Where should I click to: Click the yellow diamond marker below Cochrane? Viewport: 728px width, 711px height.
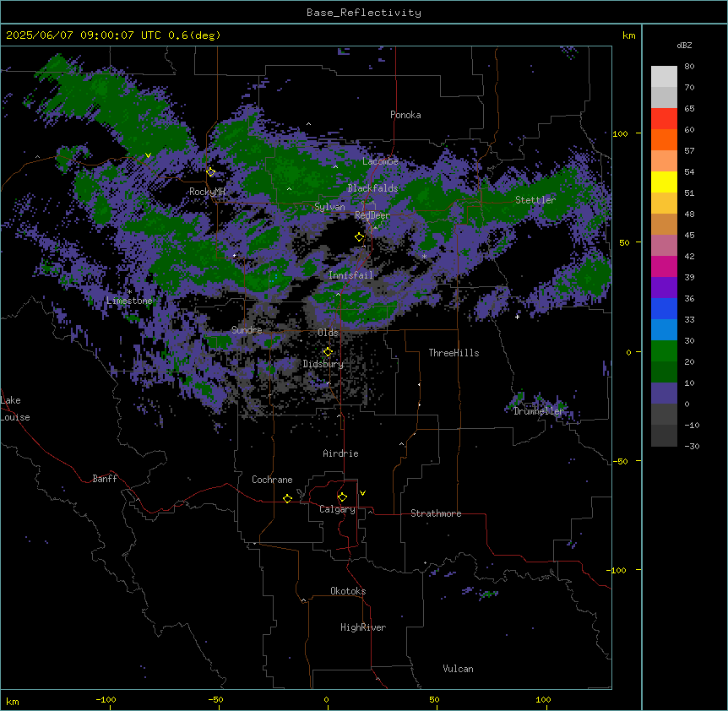[x=287, y=498]
